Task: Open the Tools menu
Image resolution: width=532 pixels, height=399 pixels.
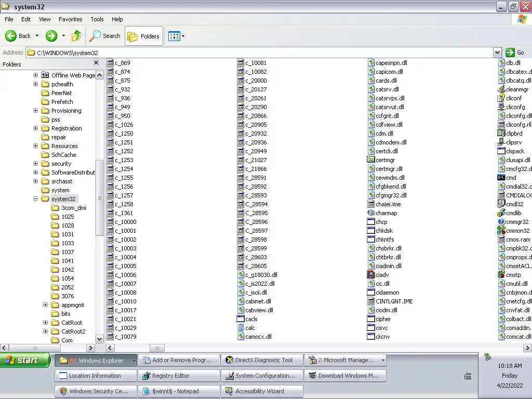Action: pos(97,19)
